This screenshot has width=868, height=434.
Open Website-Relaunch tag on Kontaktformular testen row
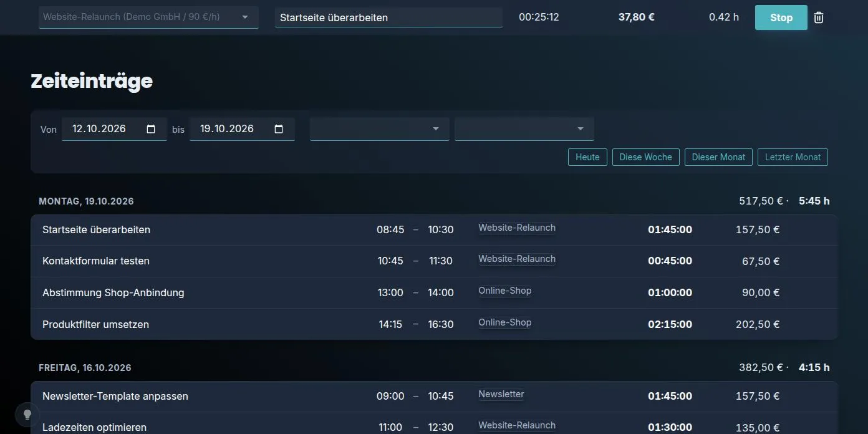click(517, 259)
